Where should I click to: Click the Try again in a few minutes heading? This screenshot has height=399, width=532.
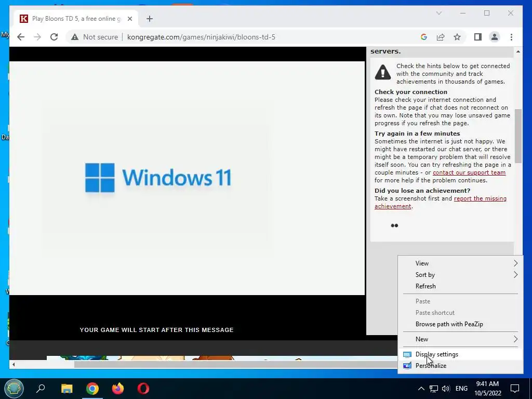coord(417,134)
